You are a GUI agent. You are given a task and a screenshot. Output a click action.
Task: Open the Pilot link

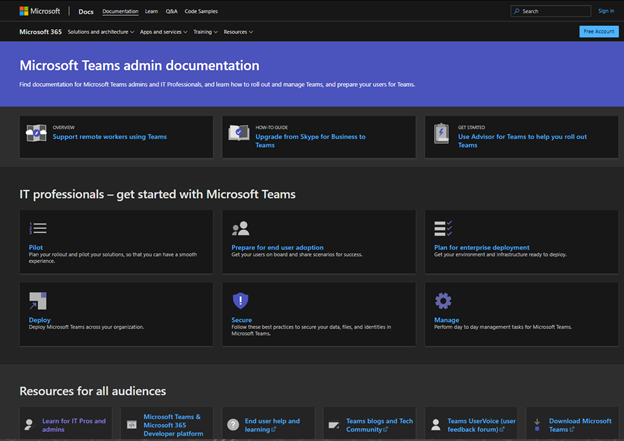(x=36, y=247)
